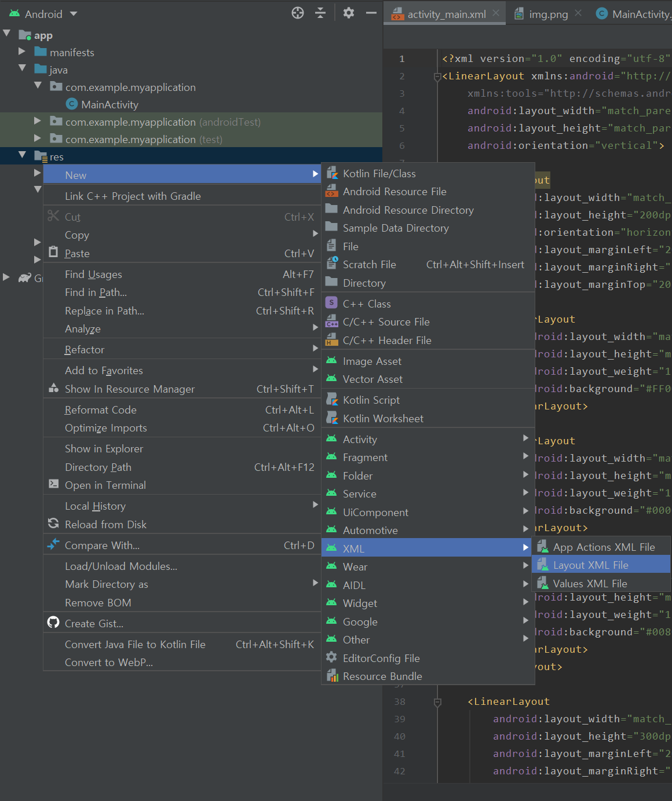The image size is (672, 801).
Task: Open the Activity submenu
Action: (x=427, y=439)
